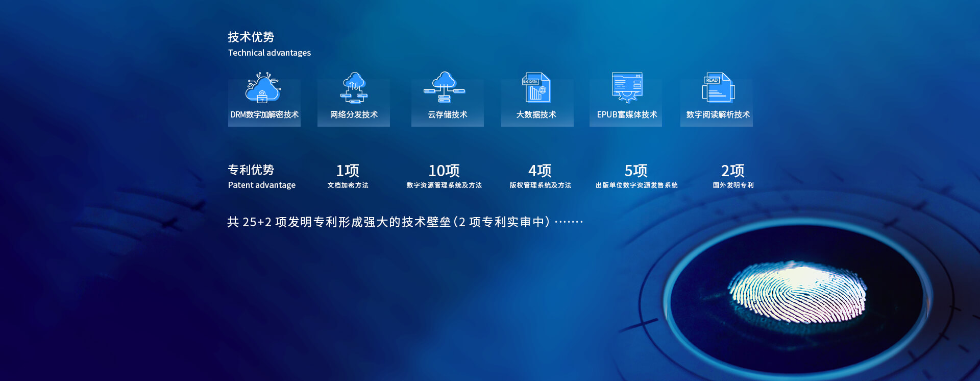Screen dimensions: 980x381
Task: Click the 4项 patent count
Action: pos(540,171)
